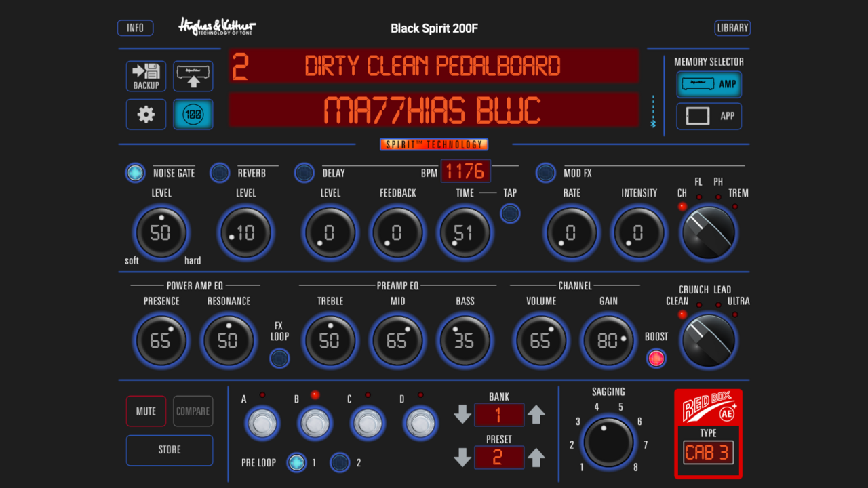Click the Sagging rotary knob
The width and height of the screenshot is (868, 488).
click(x=608, y=443)
